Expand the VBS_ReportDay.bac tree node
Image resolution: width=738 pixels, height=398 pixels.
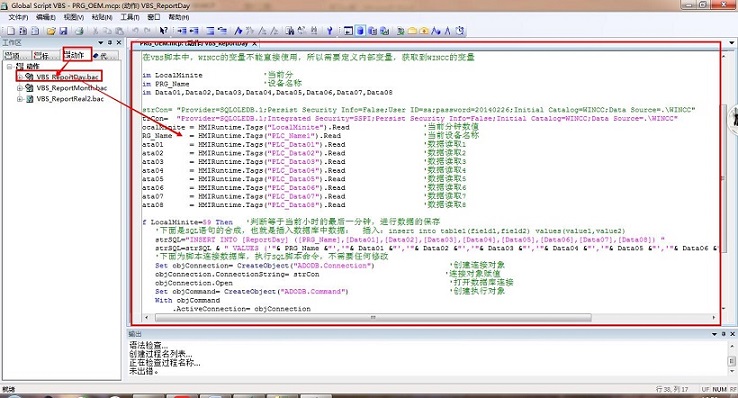click(20, 77)
